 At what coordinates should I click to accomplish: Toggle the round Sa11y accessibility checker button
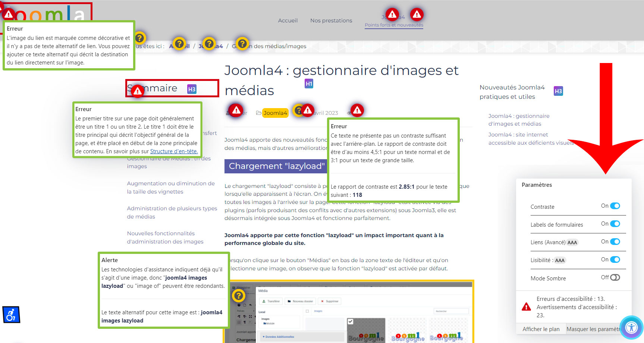tap(631, 328)
